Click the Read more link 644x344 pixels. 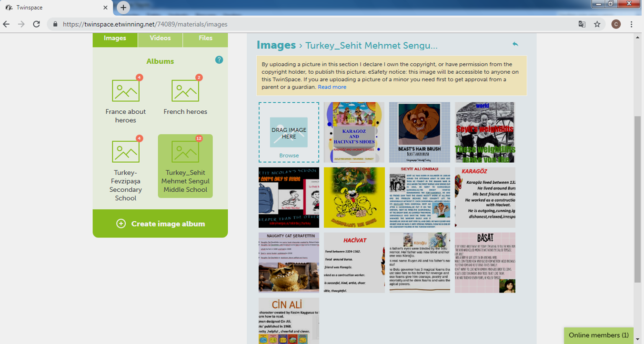332,87
